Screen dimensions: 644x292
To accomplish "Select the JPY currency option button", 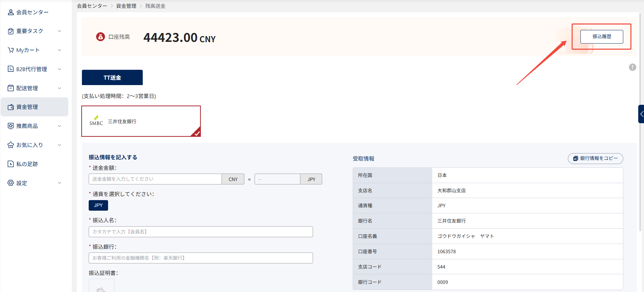I will (x=98, y=206).
